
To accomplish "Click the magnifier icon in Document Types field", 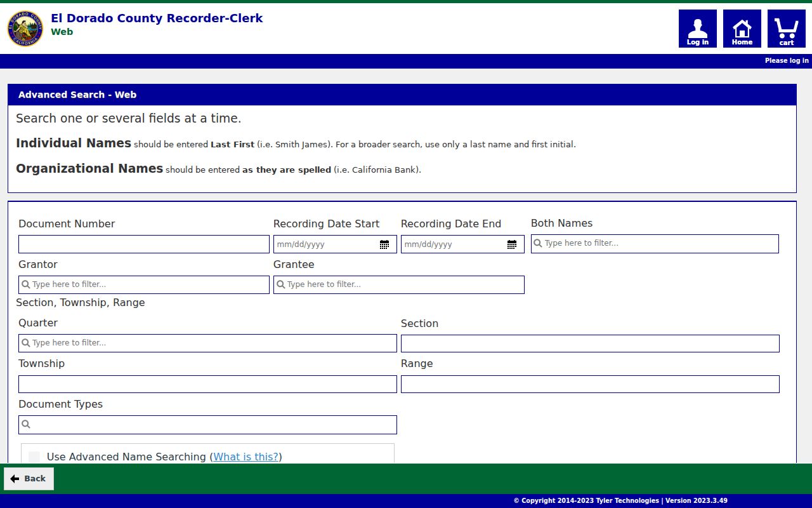I will pyautogui.click(x=26, y=424).
